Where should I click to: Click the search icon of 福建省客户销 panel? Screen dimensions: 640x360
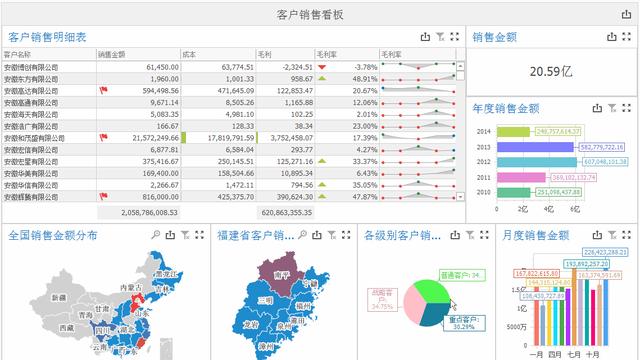pyautogui.click(x=302, y=235)
